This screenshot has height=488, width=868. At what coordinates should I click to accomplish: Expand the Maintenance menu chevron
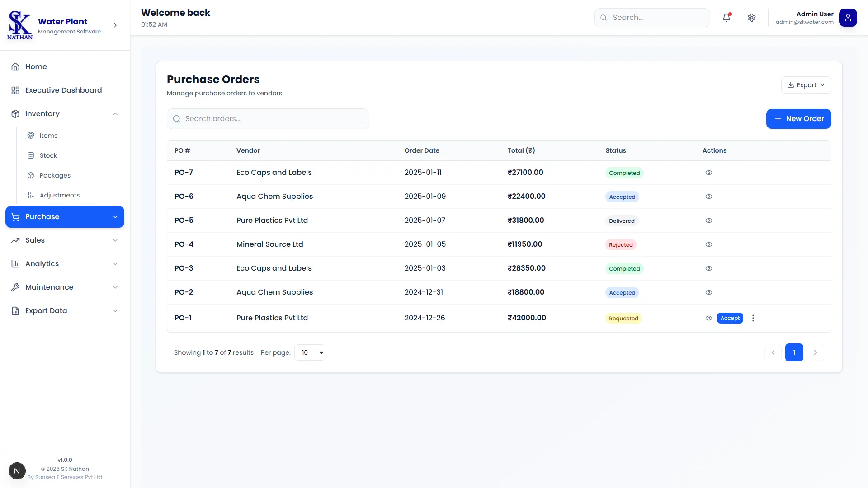(x=115, y=287)
